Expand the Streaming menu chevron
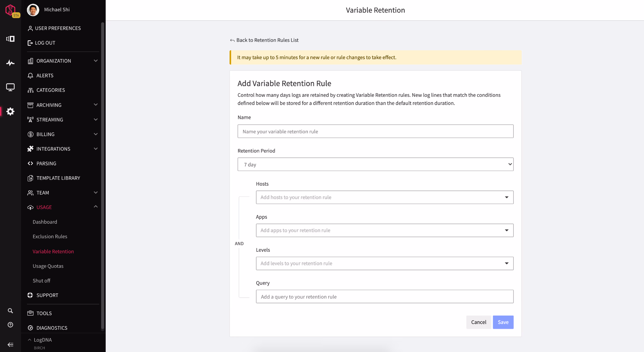 click(96, 119)
